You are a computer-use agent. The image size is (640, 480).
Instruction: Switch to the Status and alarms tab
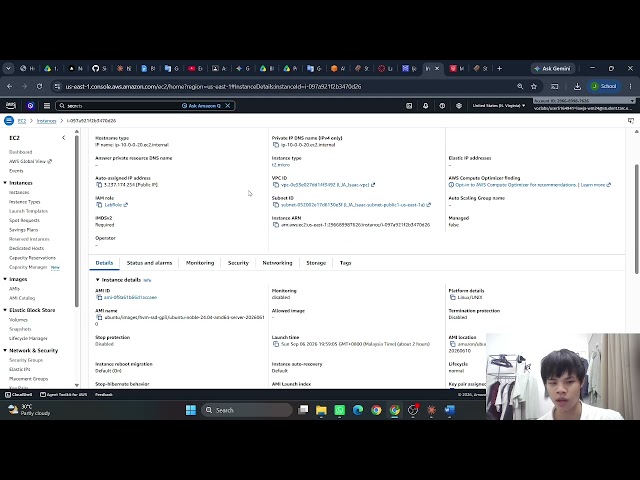point(149,263)
